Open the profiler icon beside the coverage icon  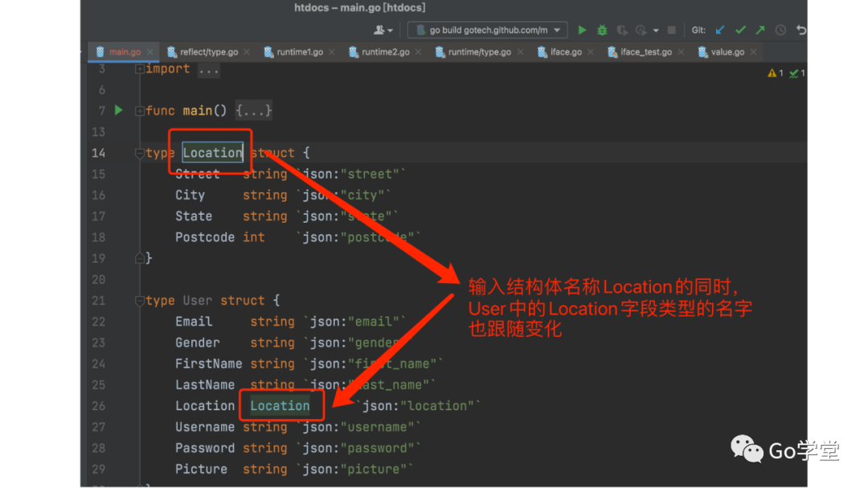pyautogui.click(x=641, y=30)
